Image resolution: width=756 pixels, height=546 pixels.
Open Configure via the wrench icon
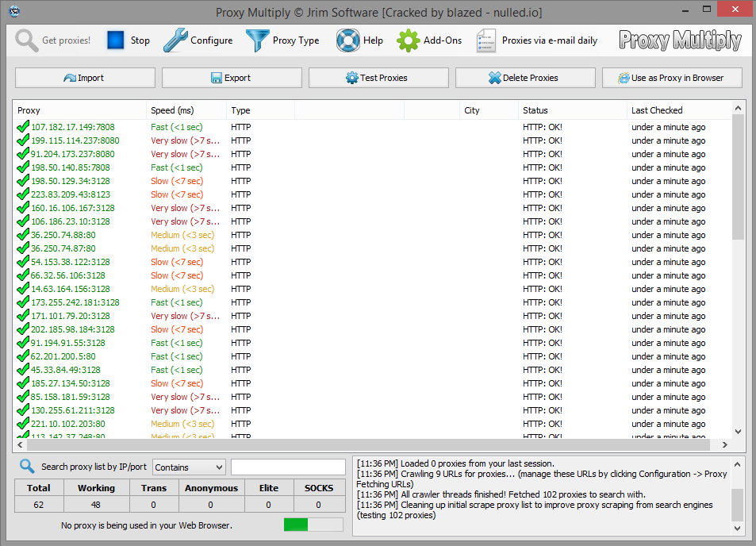click(x=175, y=40)
